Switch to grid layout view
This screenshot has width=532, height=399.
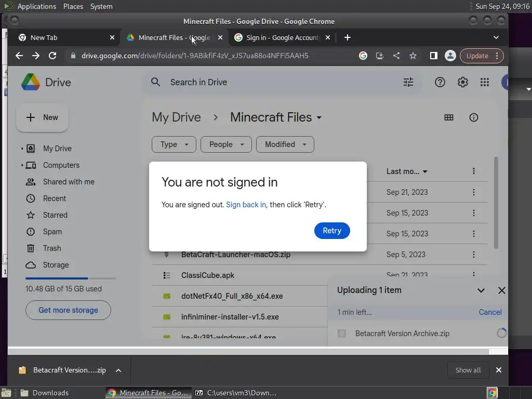click(x=448, y=117)
